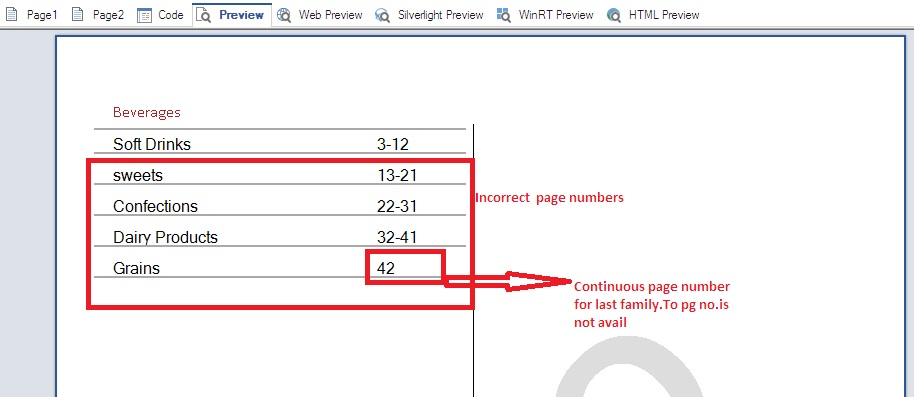Viewport: 914px width, 397px height.
Task: Select the Preview tab
Action: (x=232, y=15)
